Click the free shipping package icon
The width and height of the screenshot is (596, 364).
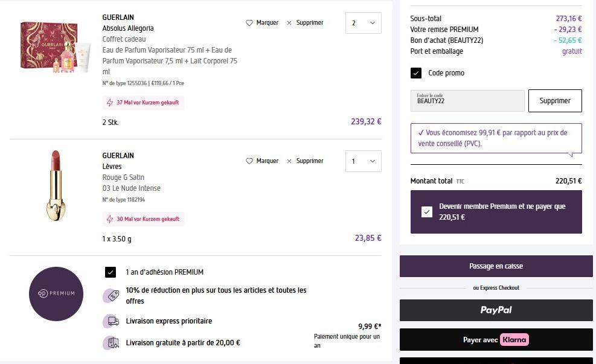pyautogui.click(x=111, y=343)
